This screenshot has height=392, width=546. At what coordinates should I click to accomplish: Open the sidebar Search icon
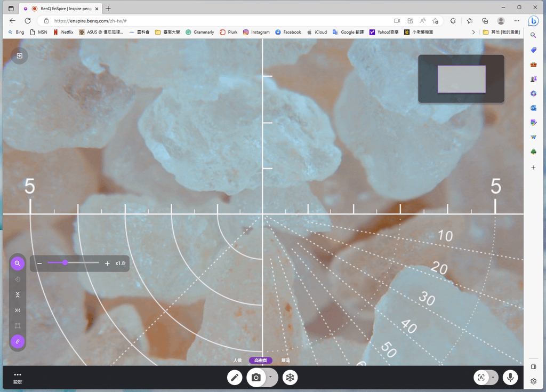pyautogui.click(x=533, y=35)
